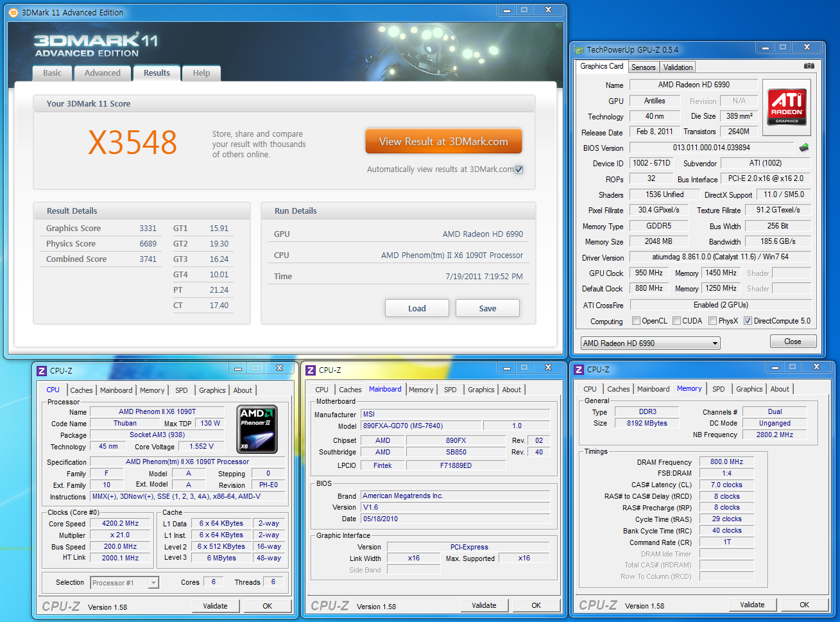
Task: Click the Save button in Run Details
Action: (x=488, y=308)
